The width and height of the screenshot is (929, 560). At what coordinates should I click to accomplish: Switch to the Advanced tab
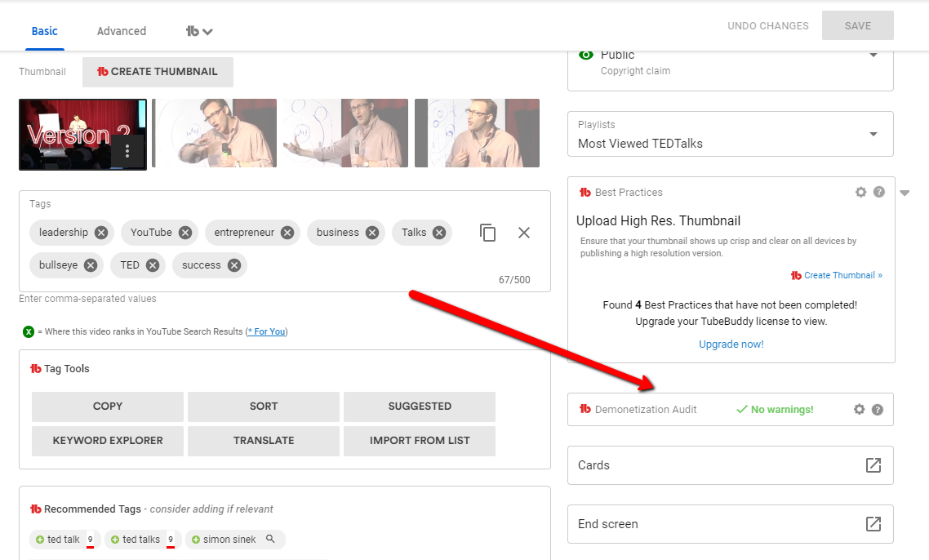tap(122, 31)
